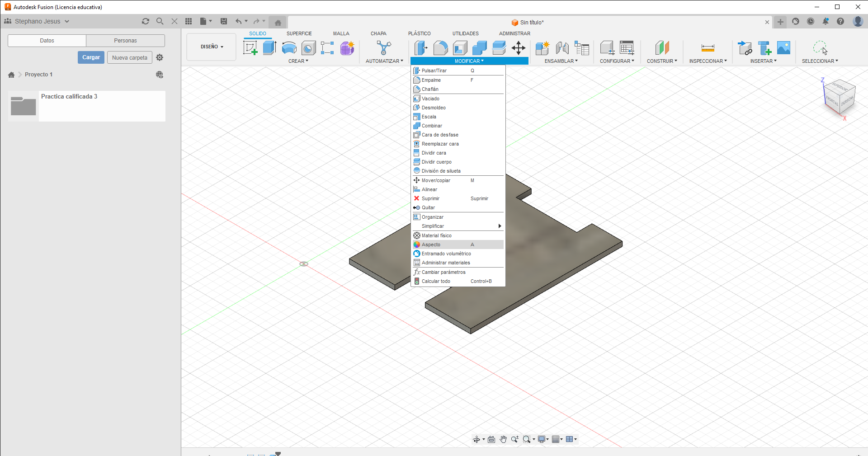Open the DISEÑO workspace dropdown

pyautogui.click(x=212, y=47)
